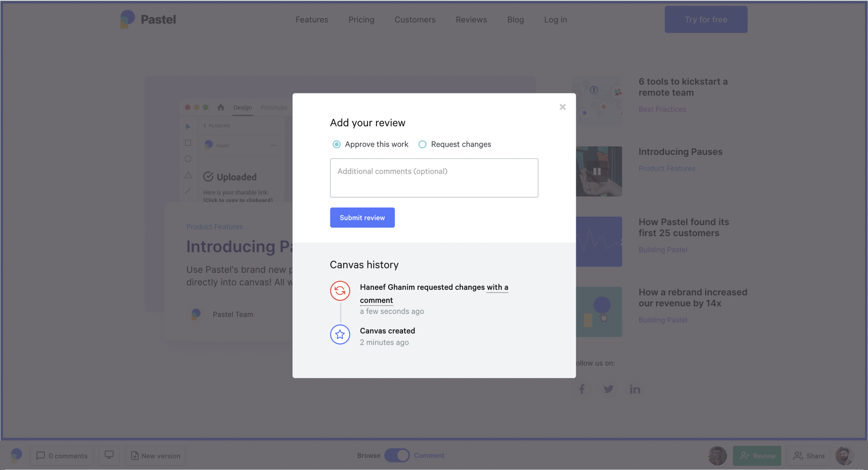Select Approve this work radio option

pyautogui.click(x=336, y=145)
